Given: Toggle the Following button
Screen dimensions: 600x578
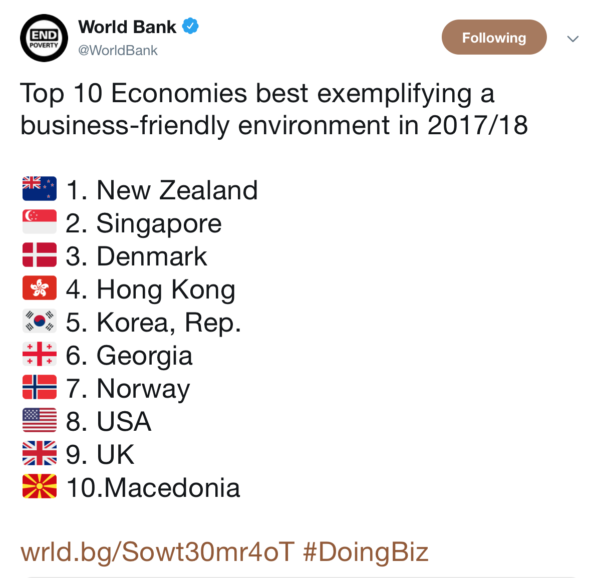Looking at the screenshot, I should click(x=494, y=38).
